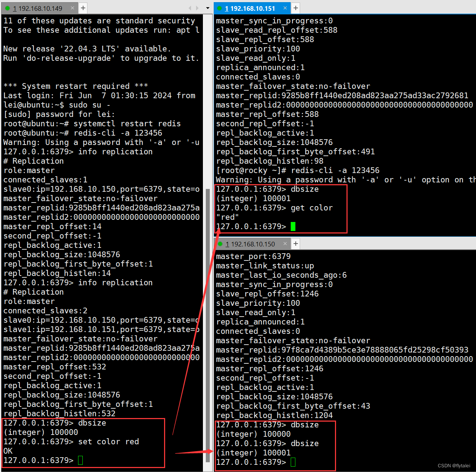This screenshot has width=476, height=472.
Task: Click 'repl_backlog_first_byte_offset:491' line
Action: point(295,151)
